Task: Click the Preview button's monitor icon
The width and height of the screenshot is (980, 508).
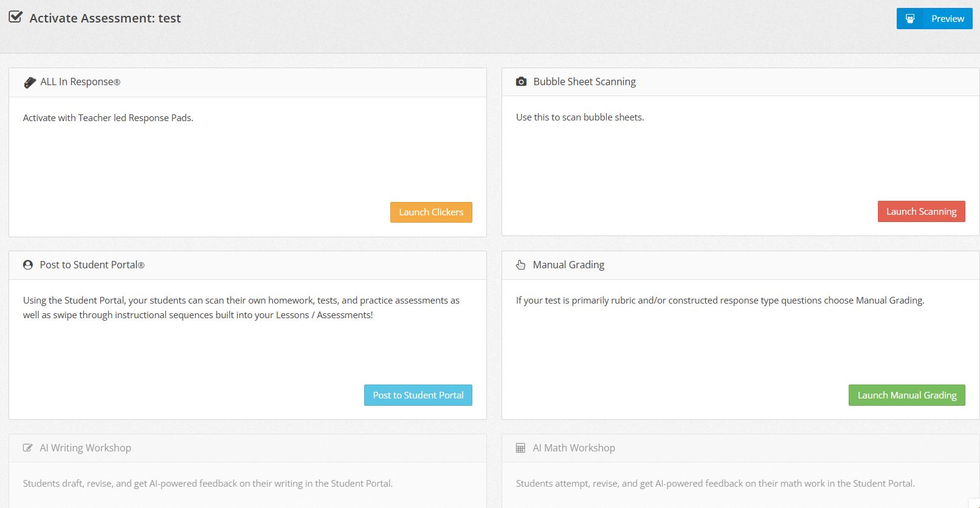Action: (910, 19)
